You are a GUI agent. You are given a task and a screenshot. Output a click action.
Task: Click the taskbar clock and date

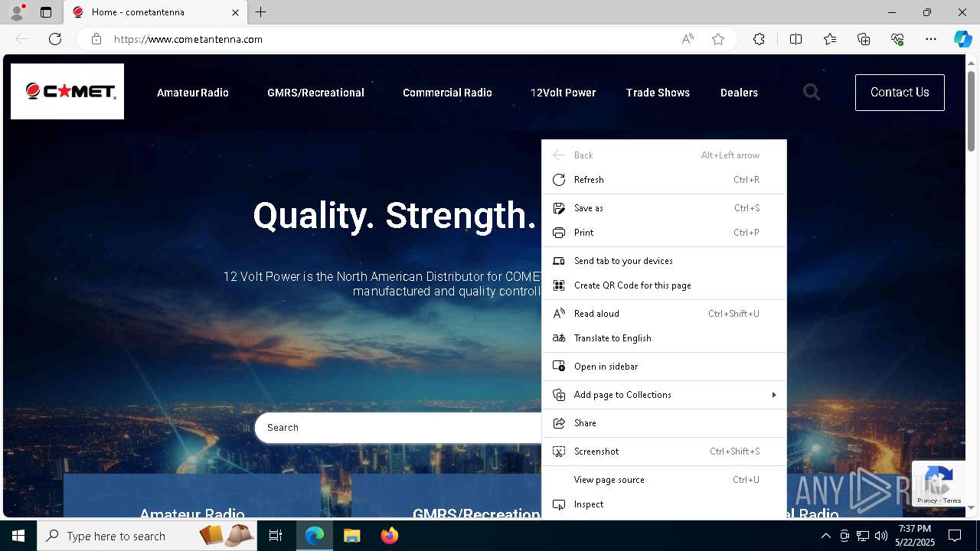tap(914, 536)
